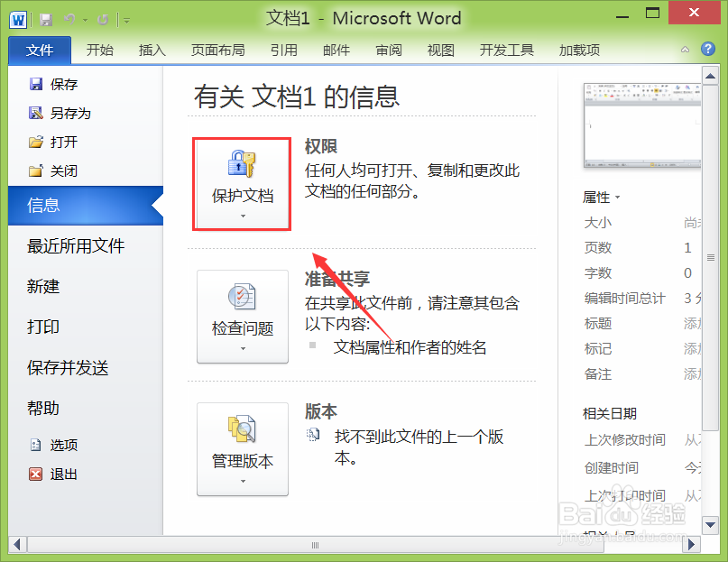Click the version document icon beside 找不到此文件

313,435
